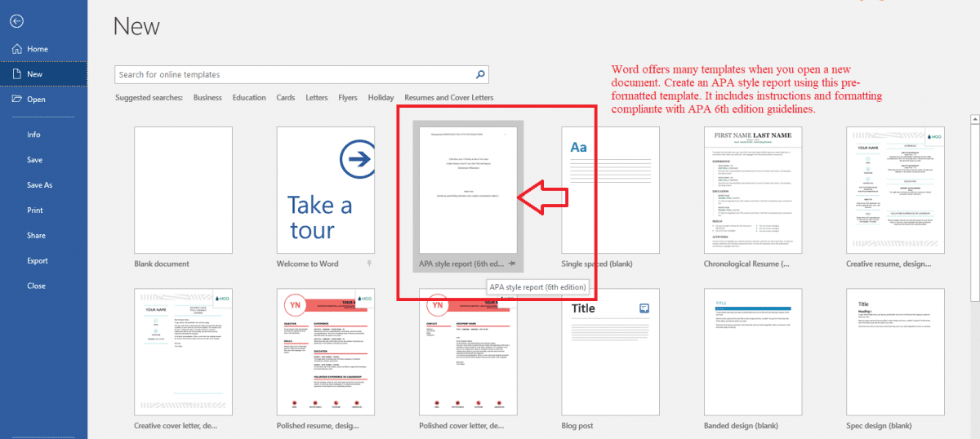Click the templates scrollbar up arrow
The width and height of the screenshot is (980, 439).
pyautogui.click(x=975, y=118)
